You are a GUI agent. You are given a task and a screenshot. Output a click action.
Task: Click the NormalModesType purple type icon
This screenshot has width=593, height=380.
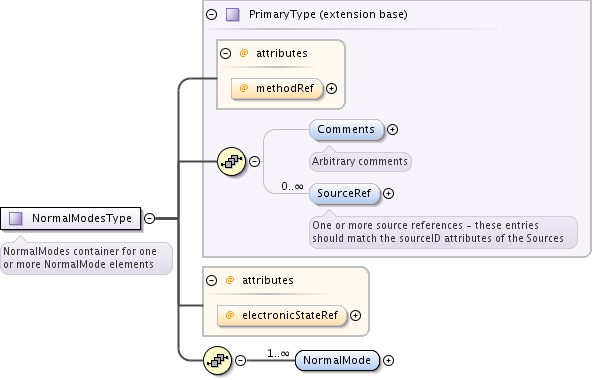point(16,219)
